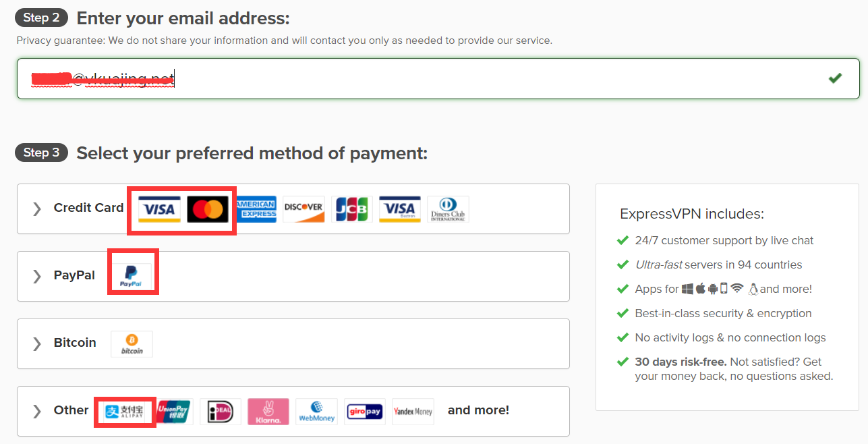Click the "and more!" payment text
This screenshot has height=444, width=868.
[x=478, y=410]
